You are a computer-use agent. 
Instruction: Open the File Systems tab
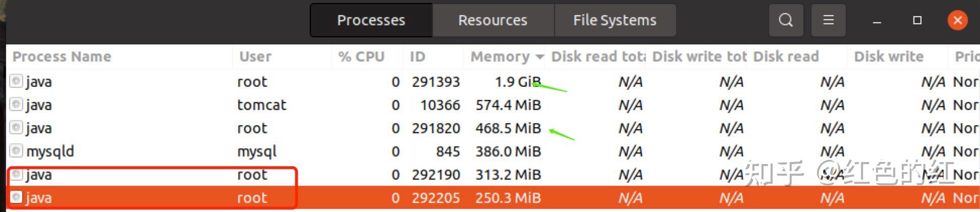click(614, 20)
